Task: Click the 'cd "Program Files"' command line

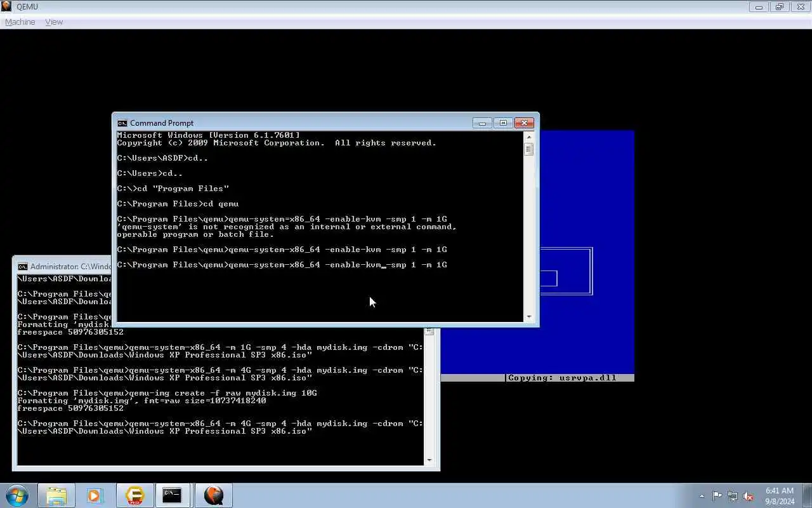Action: coord(173,189)
